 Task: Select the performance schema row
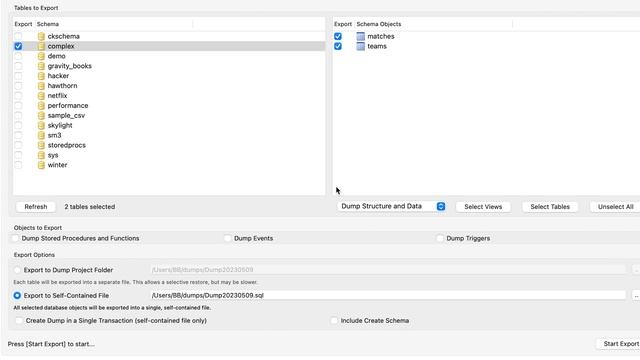169,105
